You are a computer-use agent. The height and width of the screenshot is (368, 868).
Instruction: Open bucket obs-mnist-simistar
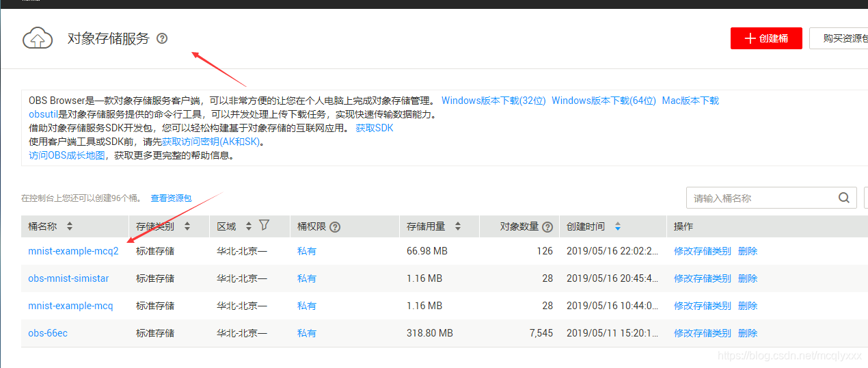tap(68, 278)
